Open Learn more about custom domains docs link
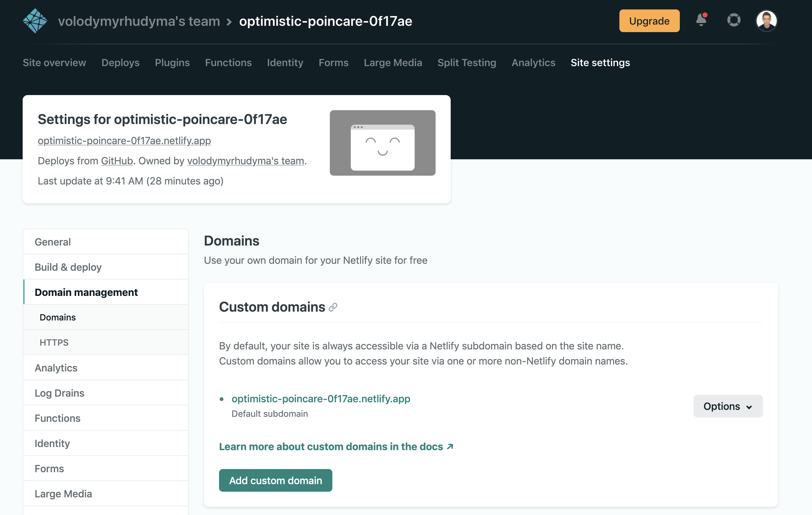This screenshot has height=515, width=812. (x=336, y=447)
